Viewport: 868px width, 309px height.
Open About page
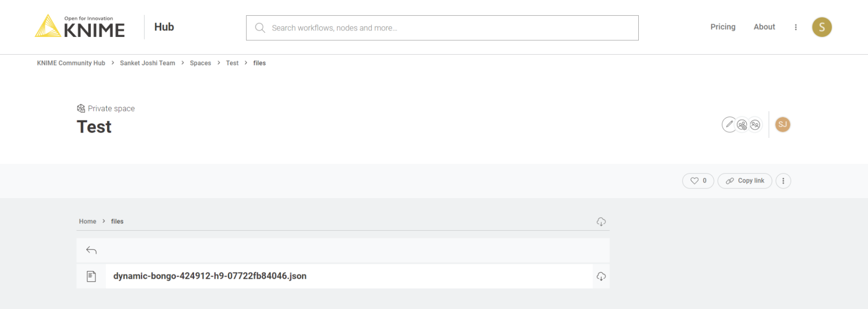(x=764, y=27)
